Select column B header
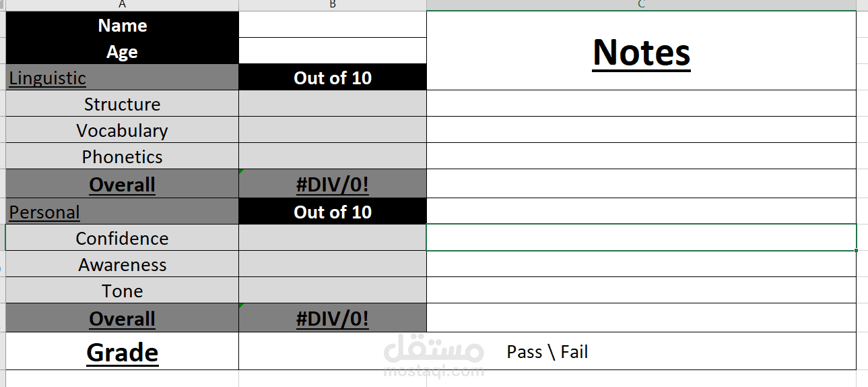868x387 pixels. 333,5
